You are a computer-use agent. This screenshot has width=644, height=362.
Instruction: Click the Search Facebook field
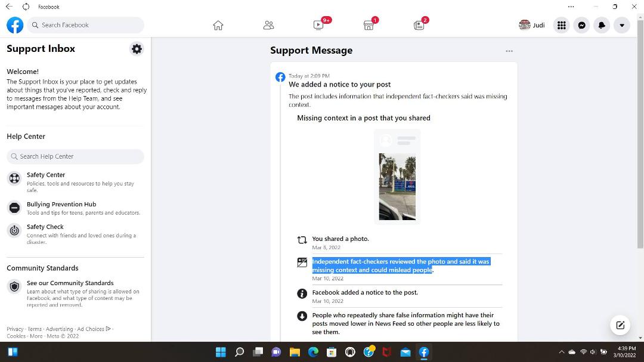[86, 25]
